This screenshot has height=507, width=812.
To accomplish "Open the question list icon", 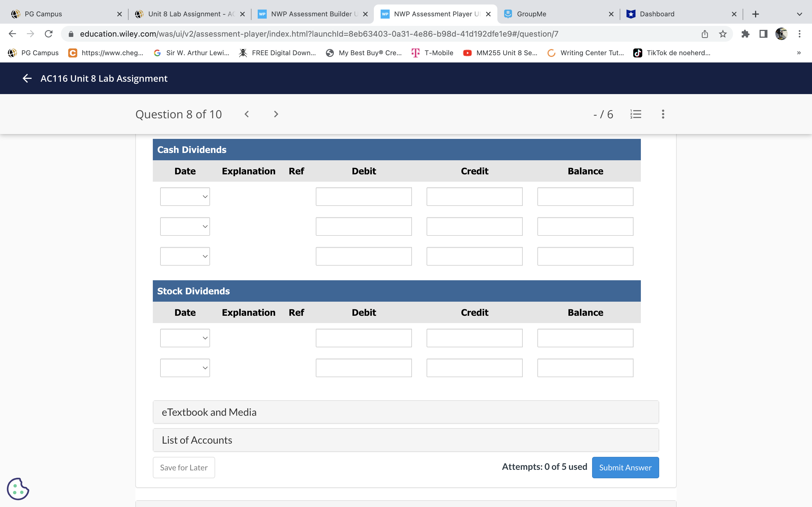I will pos(636,114).
